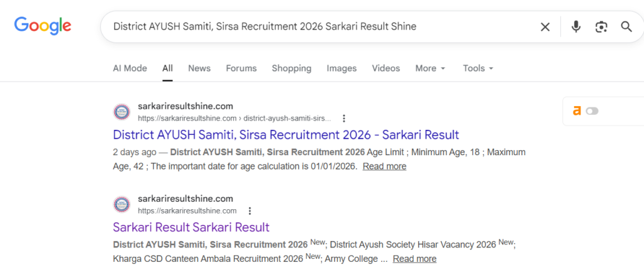Open search by image lens icon
Image resolution: width=644 pixels, height=277 pixels.
click(601, 26)
